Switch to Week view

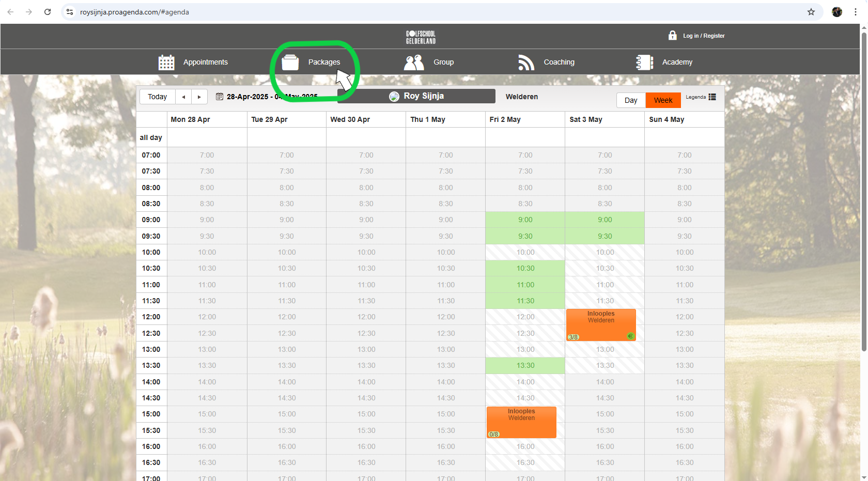pos(663,100)
